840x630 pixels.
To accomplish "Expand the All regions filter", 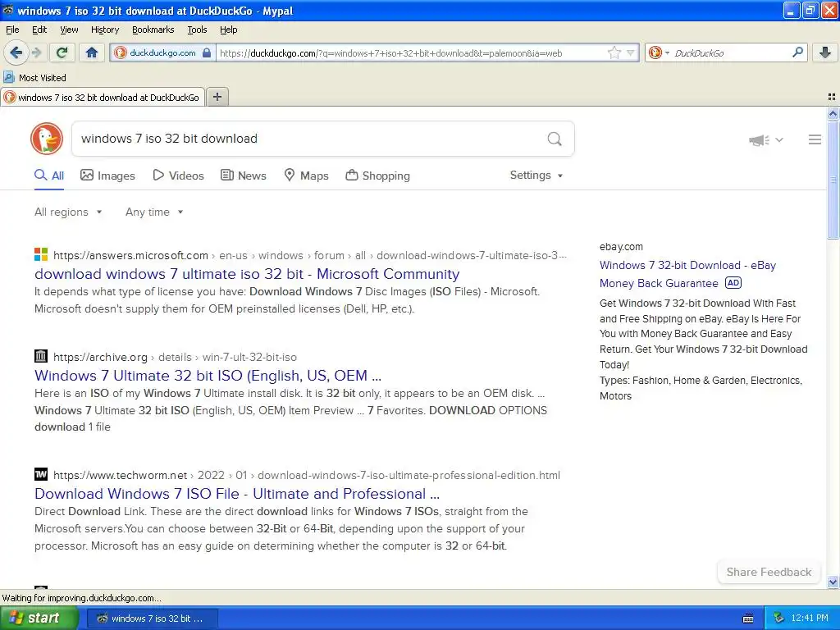I will [x=68, y=212].
